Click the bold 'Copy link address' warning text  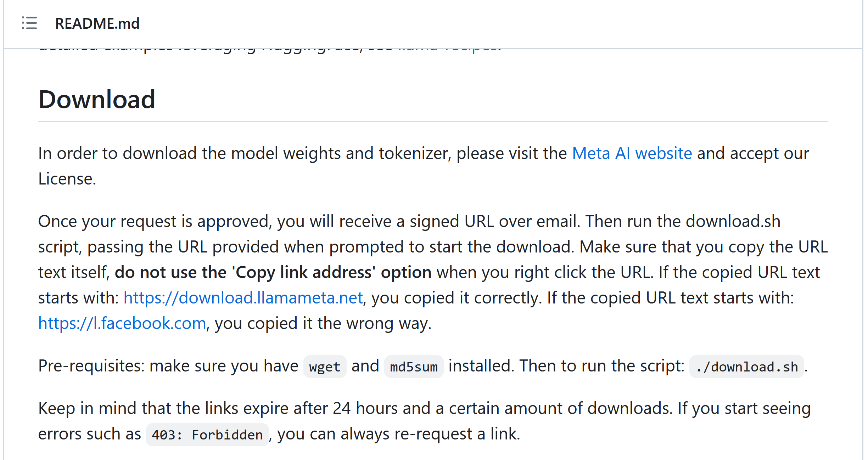click(x=273, y=272)
